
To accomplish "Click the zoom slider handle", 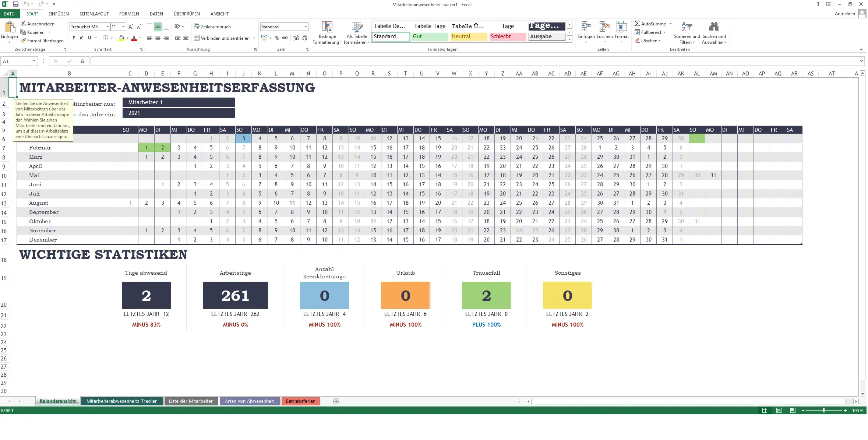I will point(824,411).
